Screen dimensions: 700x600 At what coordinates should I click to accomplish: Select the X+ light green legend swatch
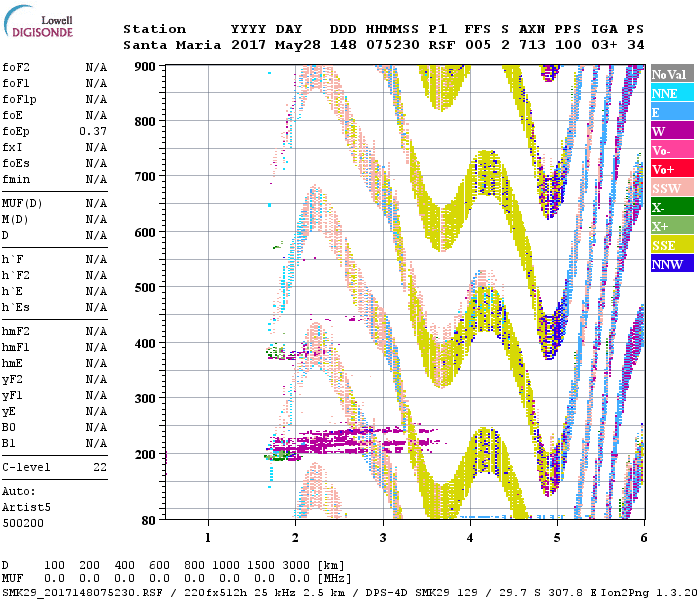tap(672, 226)
